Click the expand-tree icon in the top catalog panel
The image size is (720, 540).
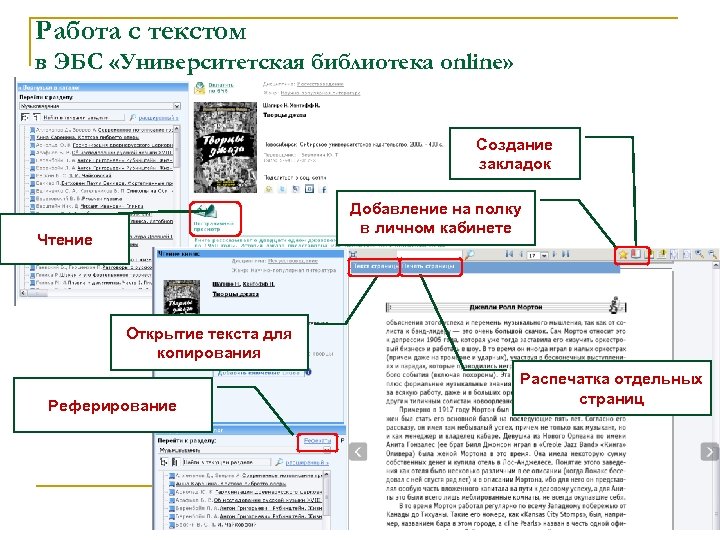[x=25, y=118]
